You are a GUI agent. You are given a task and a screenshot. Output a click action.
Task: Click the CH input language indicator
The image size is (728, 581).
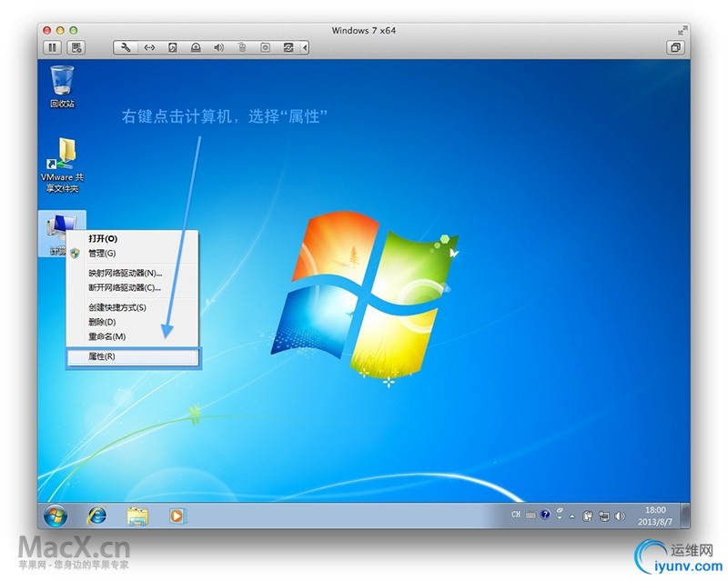click(x=516, y=515)
